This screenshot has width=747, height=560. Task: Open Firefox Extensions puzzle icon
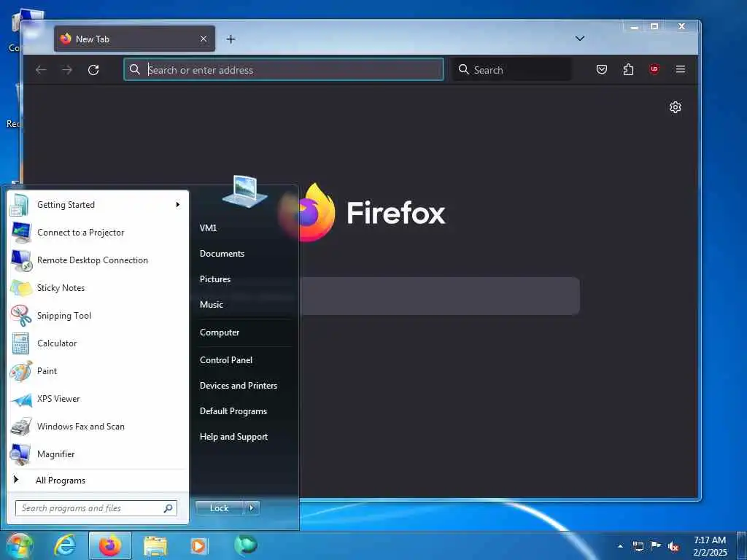click(628, 69)
